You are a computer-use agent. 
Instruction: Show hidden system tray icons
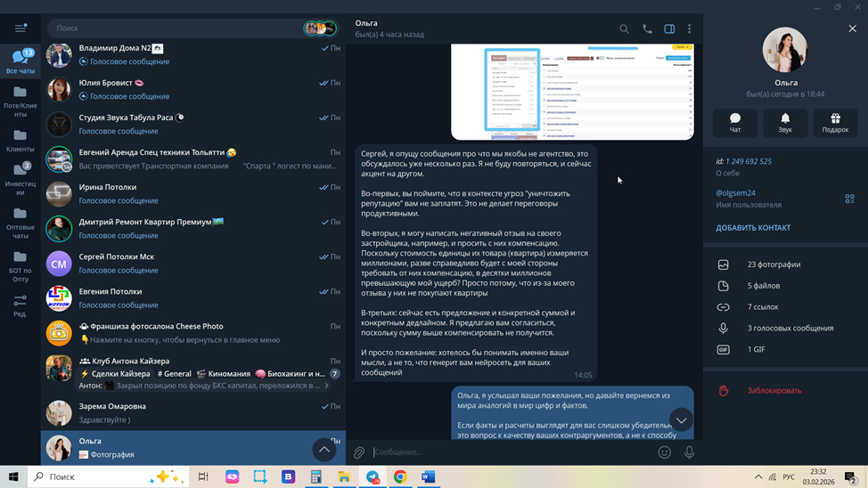tap(758, 476)
